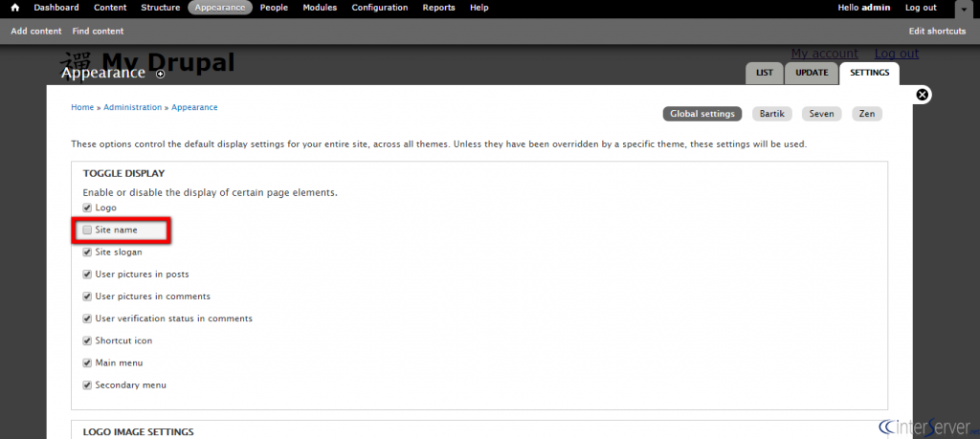Open Zen theme settings
The image size is (980, 439).
pyautogui.click(x=867, y=114)
